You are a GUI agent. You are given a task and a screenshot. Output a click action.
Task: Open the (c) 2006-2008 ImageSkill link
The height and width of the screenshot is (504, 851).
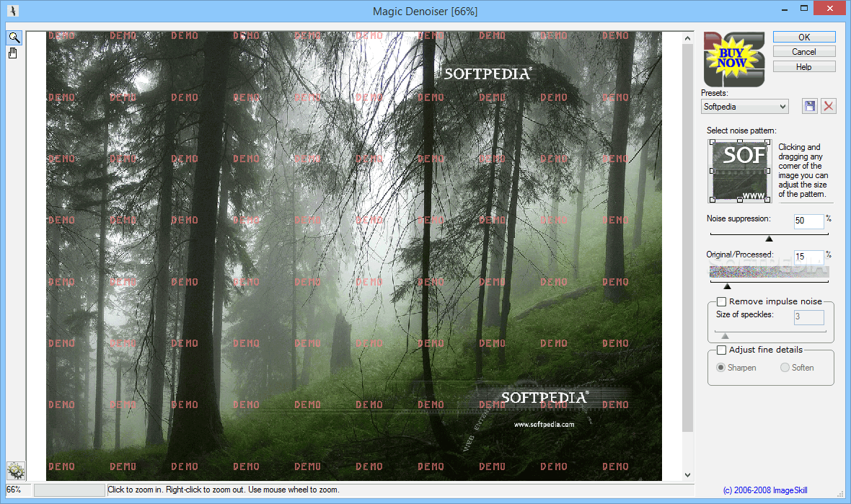(x=765, y=490)
